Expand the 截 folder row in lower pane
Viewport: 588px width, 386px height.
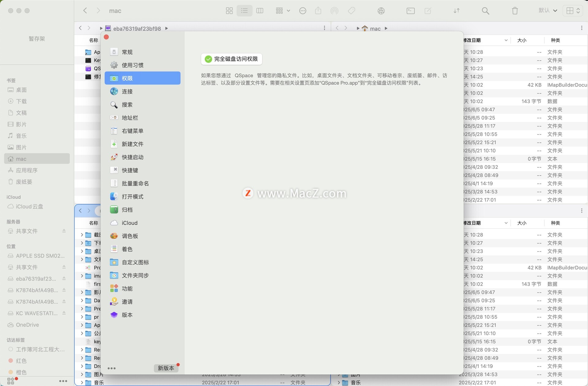point(82,235)
